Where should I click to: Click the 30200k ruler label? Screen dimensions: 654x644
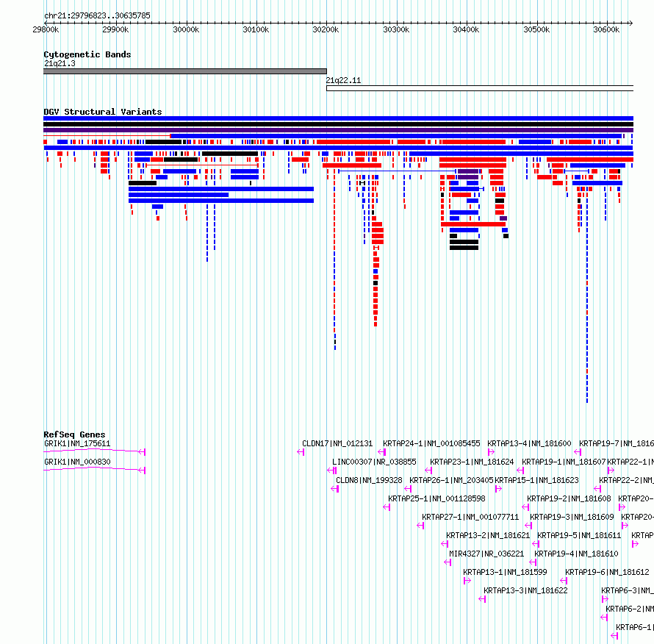pos(326,30)
